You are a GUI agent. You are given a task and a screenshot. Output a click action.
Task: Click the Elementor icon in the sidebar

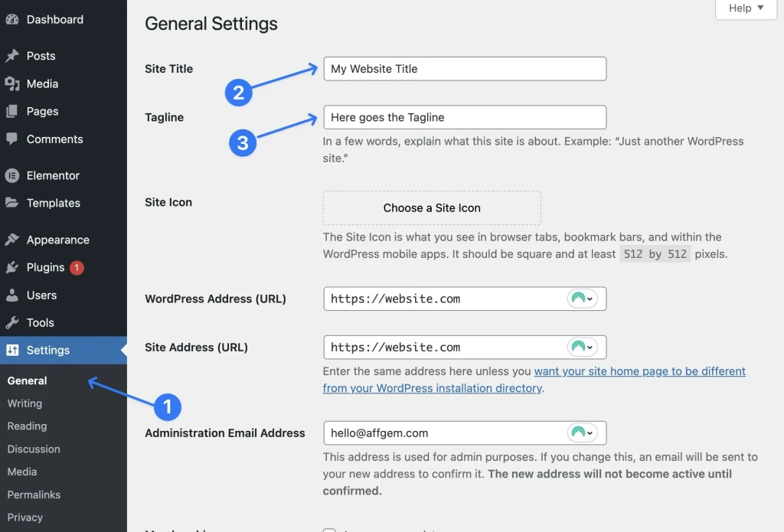[12, 175]
